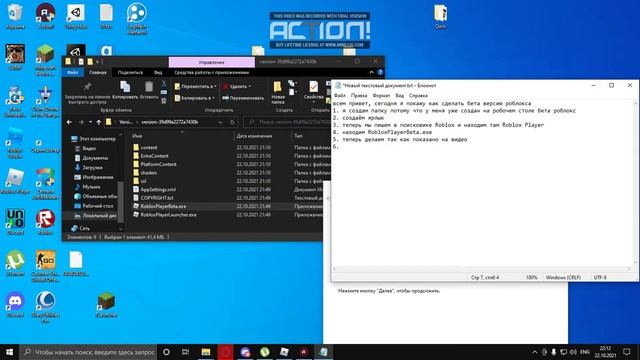This screenshot has width=640, height=360.
Task: Show hidden system tray icons
Action: pyautogui.click(x=535, y=352)
